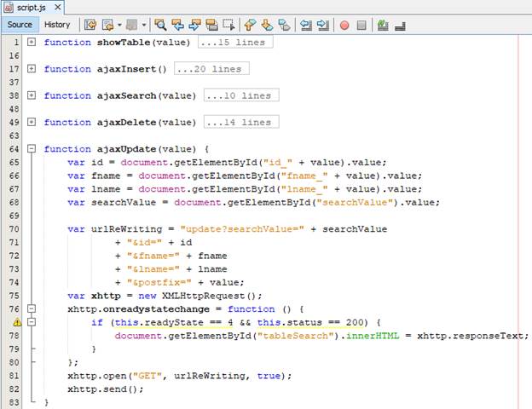The height and width of the screenshot is (409, 532).
Task: Open the dropdown arrow beside the Back icon
Action: (x=119, y=25)
